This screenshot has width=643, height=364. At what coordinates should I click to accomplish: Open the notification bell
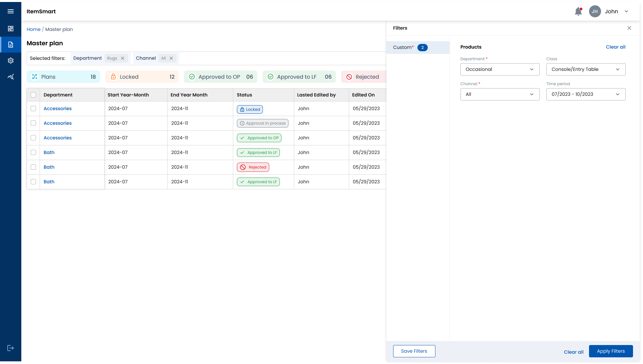point(578,12)
